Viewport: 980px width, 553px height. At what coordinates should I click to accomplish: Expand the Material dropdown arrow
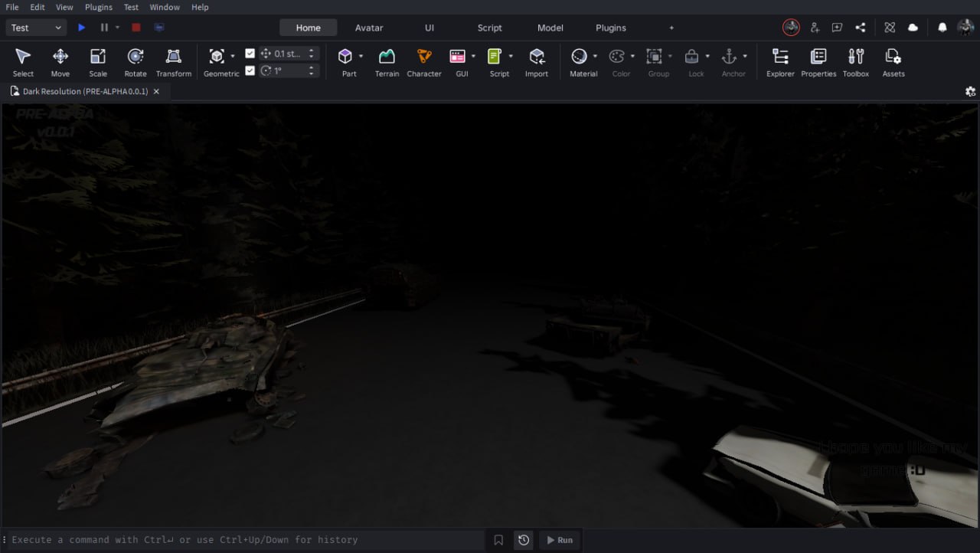595,56
